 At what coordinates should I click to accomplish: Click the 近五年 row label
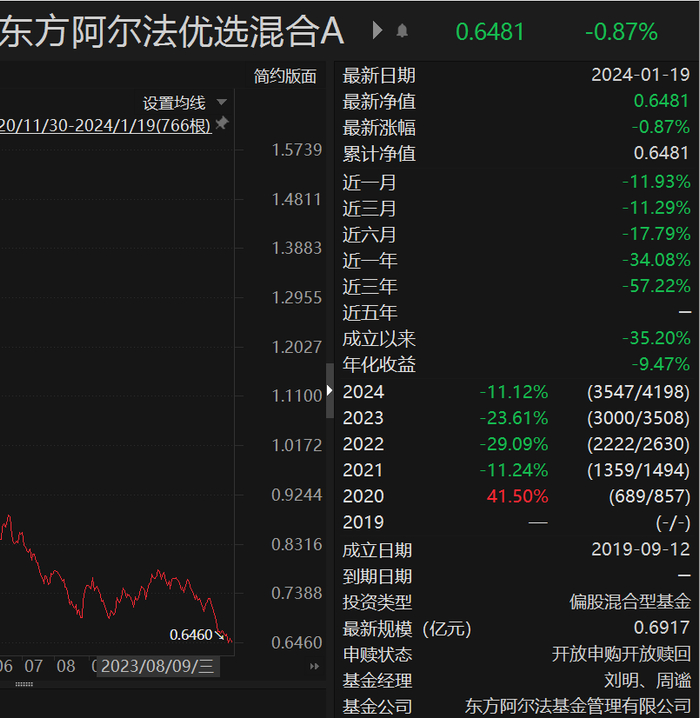370,313
